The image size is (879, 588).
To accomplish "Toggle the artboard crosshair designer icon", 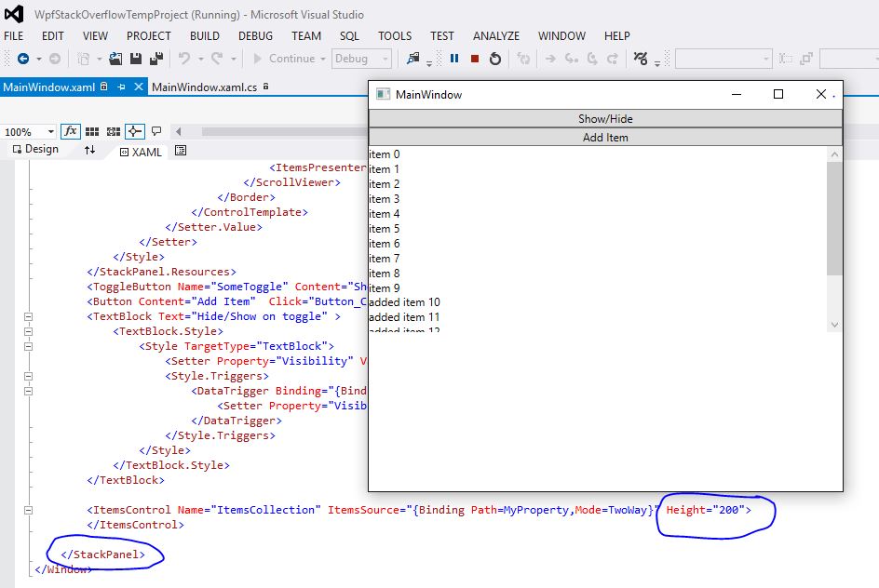I will click(x=134, y=131).
